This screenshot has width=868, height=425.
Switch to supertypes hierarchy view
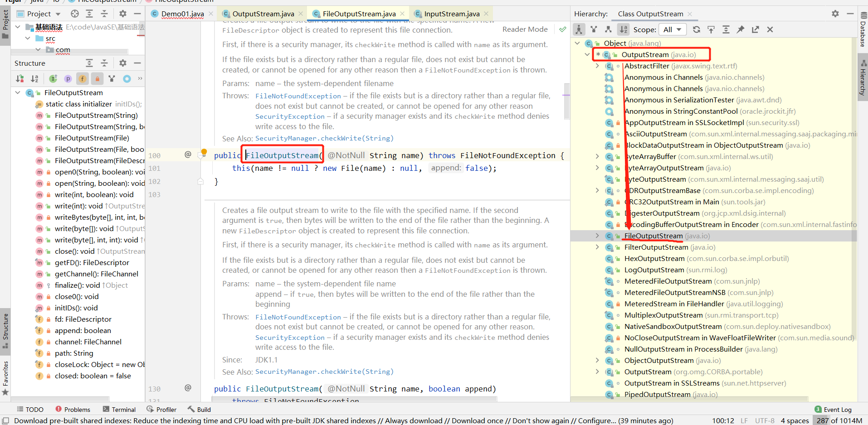[594, 29]
